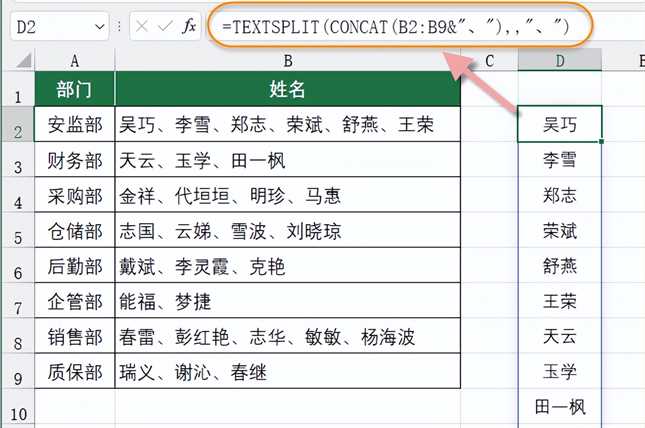Click the Enter checkmark in formula bar
The height and width of the screenshot is (428, 645).
(x=165, y=27)
